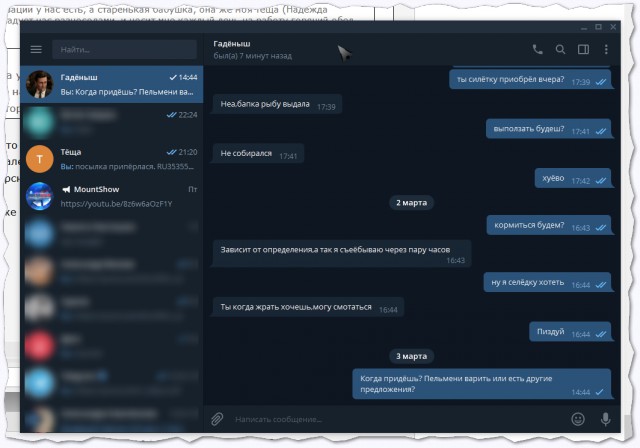640x448 pixels.
Task: Click the message starting 'Зависит от определения'
Action: pyautogui.click(x=342, y=254)
